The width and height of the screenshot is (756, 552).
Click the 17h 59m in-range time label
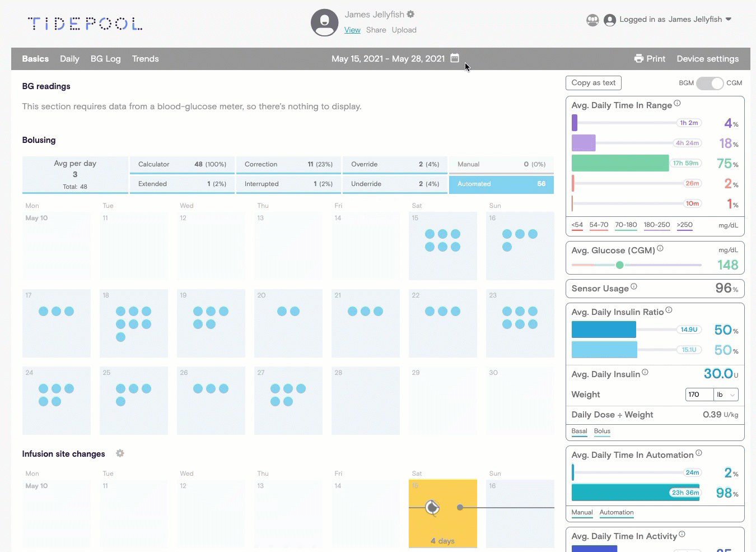coord(685,163)
